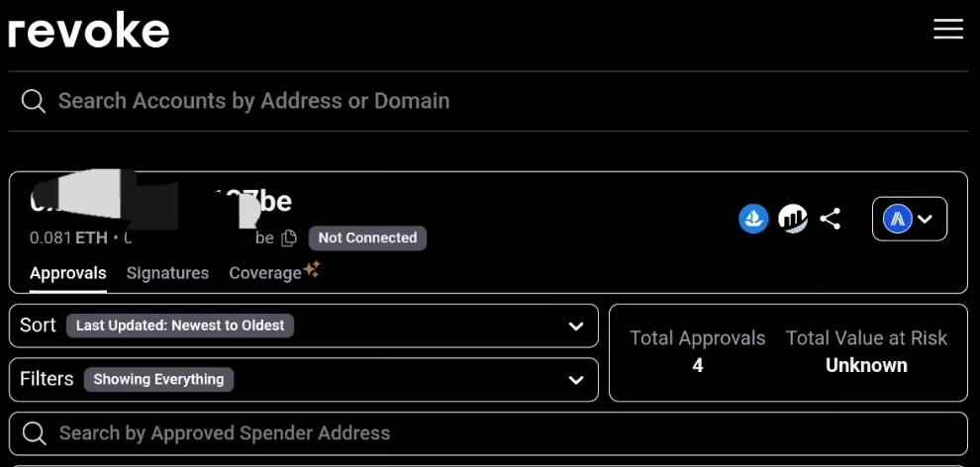Screen dimensions: 980x467
Task: Switch to the Coverage tab
Action: 274,272
